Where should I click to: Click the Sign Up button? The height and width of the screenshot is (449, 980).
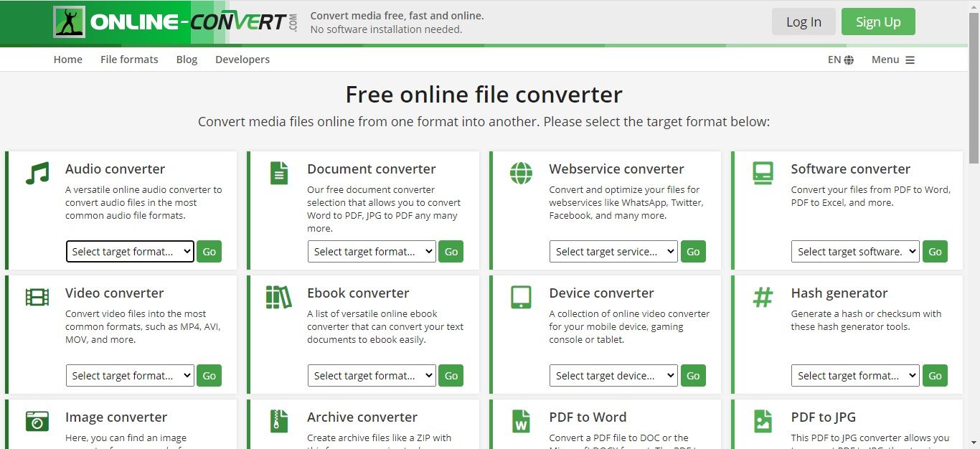[878, 22]
